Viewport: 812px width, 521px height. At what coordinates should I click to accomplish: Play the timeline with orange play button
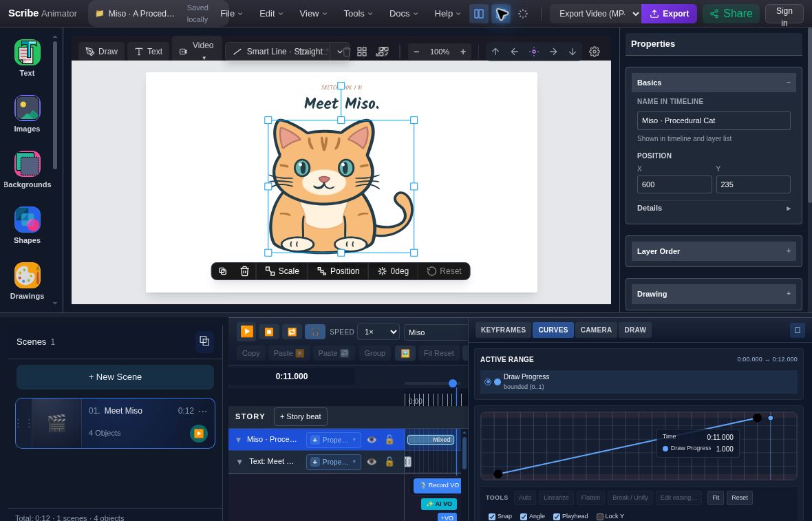tap(247, 332)
